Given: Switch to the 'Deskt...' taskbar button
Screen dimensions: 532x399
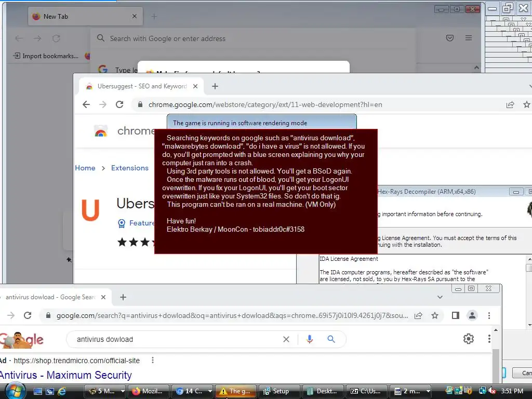Looking at the screenshot, I should click(x=323, y=391).
